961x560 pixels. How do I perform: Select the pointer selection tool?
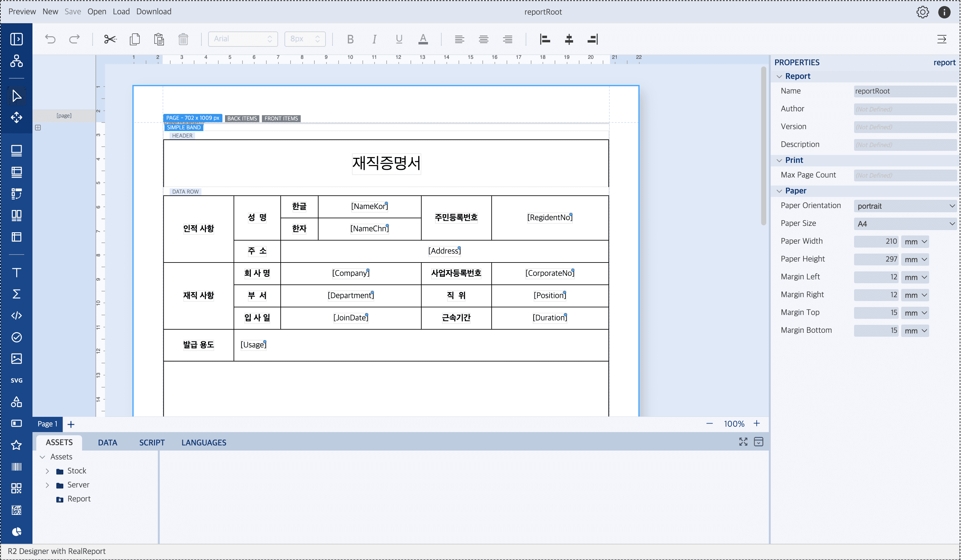click(17, 96)
